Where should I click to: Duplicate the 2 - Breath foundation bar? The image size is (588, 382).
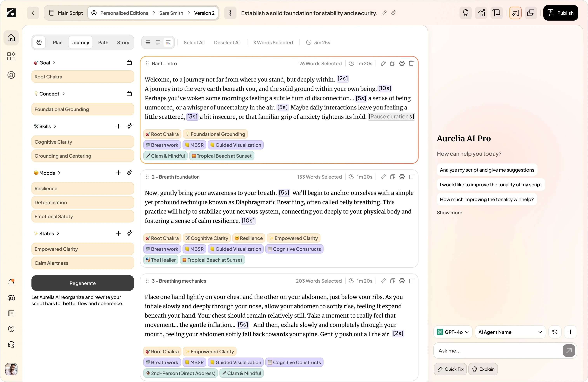(x=392, y=177)
